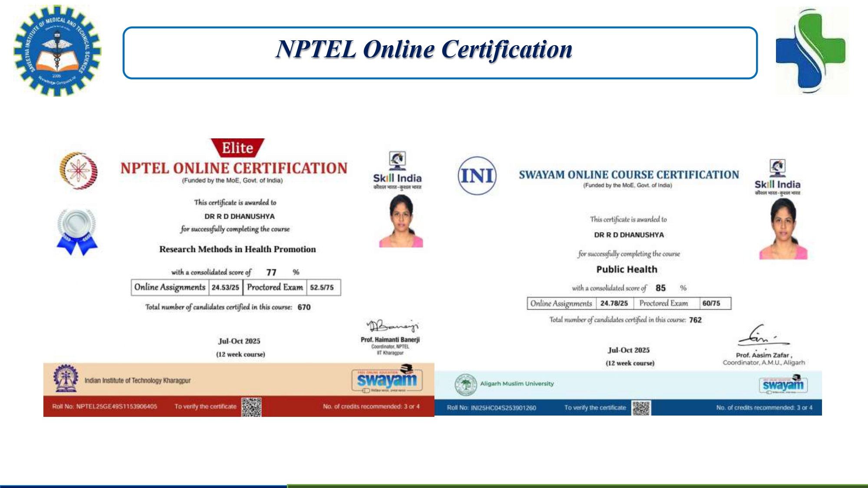Select NPTEL ONLINE CERTIFICATION red heading
The image size is (868, 488).
click(x=234, y=168)
